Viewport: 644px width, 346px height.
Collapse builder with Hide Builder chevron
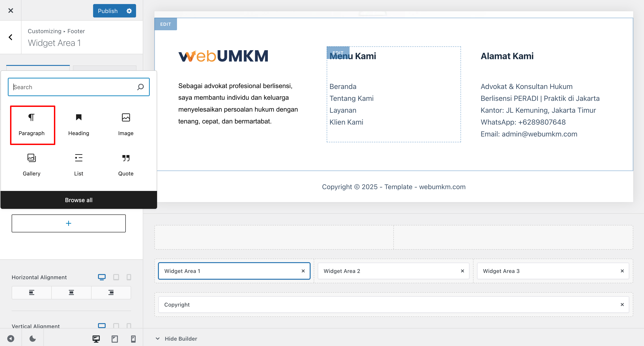[x=158, y=338]
